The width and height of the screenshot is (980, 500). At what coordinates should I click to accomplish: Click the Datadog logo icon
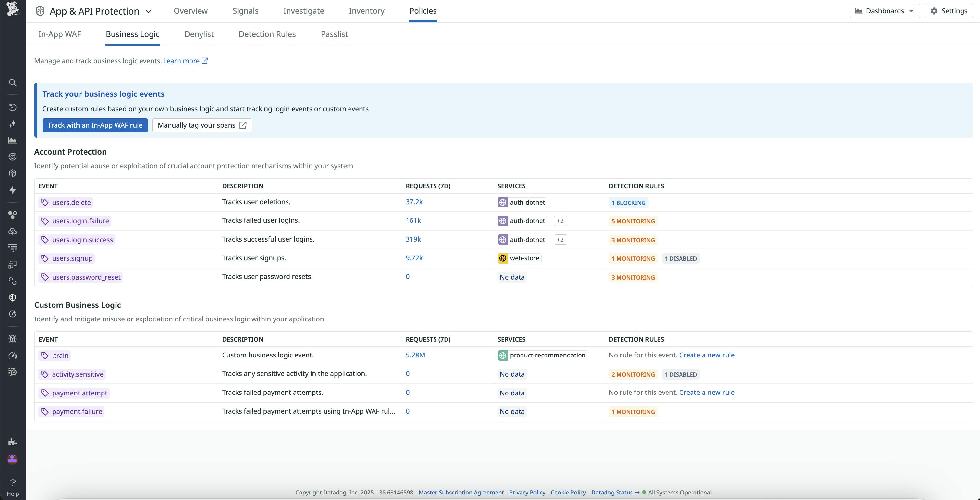tap(13, 8)
